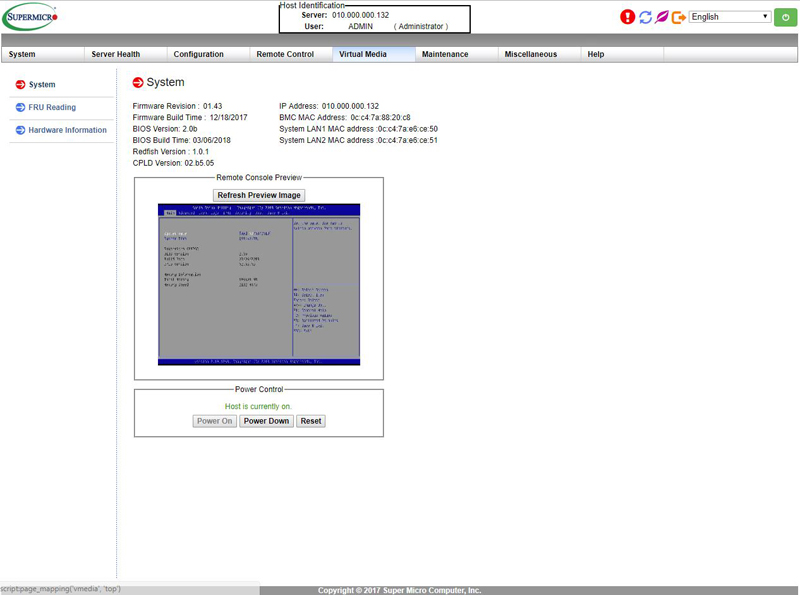The width and height of the screenshot is (800, 595).
Task: Open the Miscellaneous menu
Action: [539, 54]
